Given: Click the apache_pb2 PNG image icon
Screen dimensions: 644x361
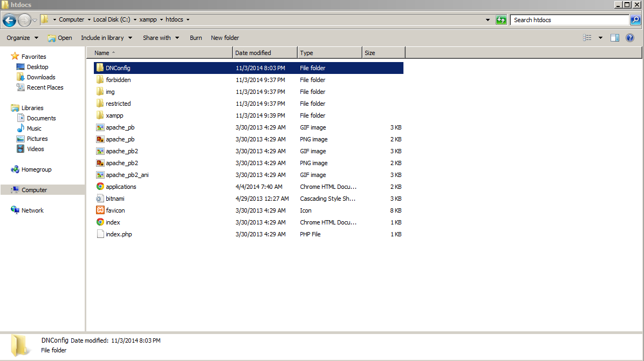Looking at the screenshot, I should coord(100,163).
